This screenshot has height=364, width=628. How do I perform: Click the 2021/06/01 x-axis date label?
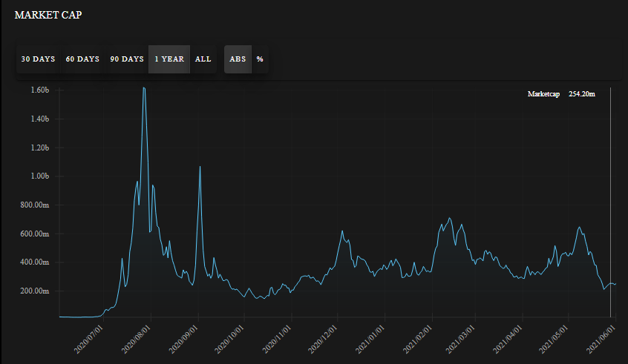pos(601,340)
